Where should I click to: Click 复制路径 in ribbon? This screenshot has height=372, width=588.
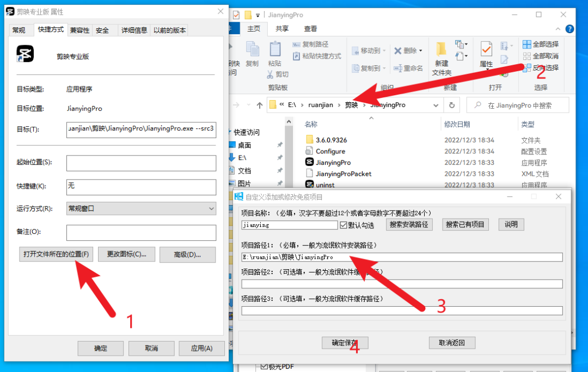(310, 45)
